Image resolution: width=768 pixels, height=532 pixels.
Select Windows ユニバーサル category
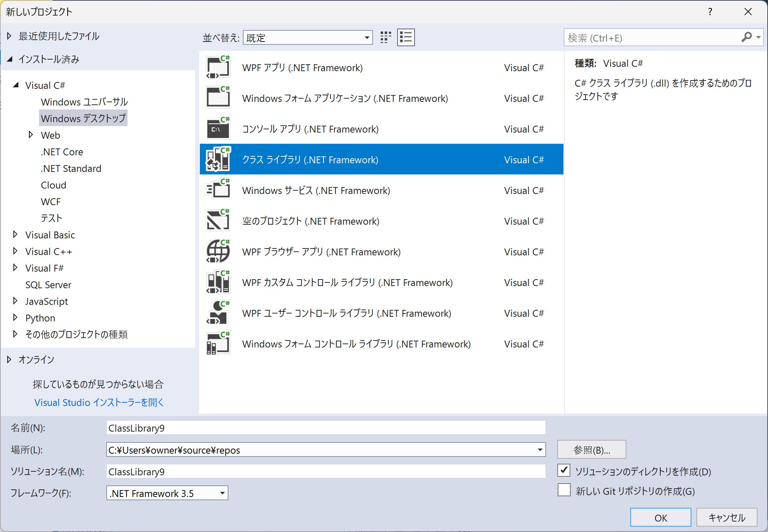pyautogui.click(x=84, y=102)
